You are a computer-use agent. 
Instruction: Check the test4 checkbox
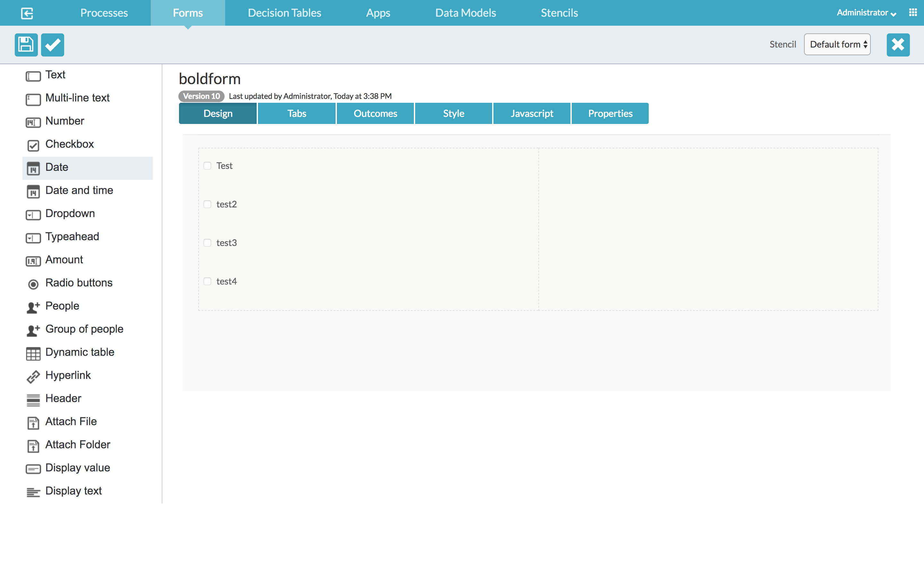coord(207,281)
